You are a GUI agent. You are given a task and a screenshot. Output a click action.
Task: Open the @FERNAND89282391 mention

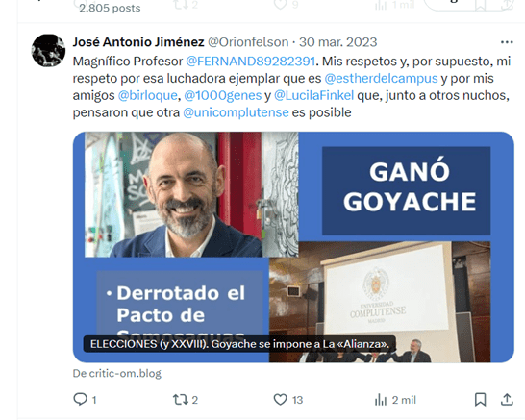pyautogui.click(x=250, y=62)
